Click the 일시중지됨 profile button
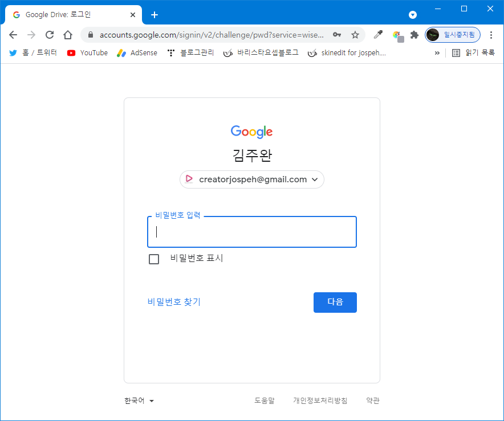The image size is (504, 421). click(453, 35)
